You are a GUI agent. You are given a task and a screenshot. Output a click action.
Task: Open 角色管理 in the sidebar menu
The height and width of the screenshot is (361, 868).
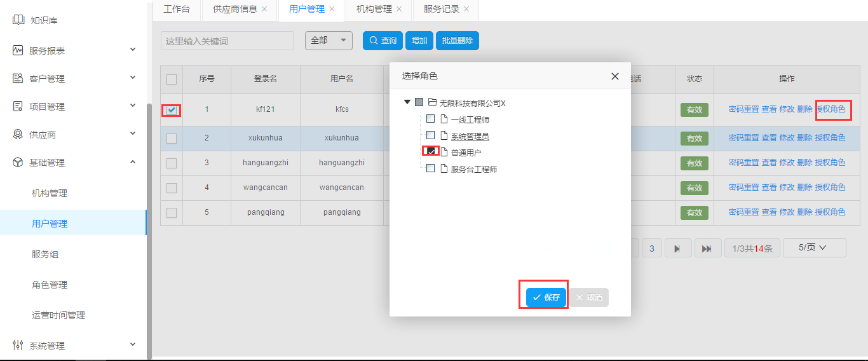click(50, 285)
